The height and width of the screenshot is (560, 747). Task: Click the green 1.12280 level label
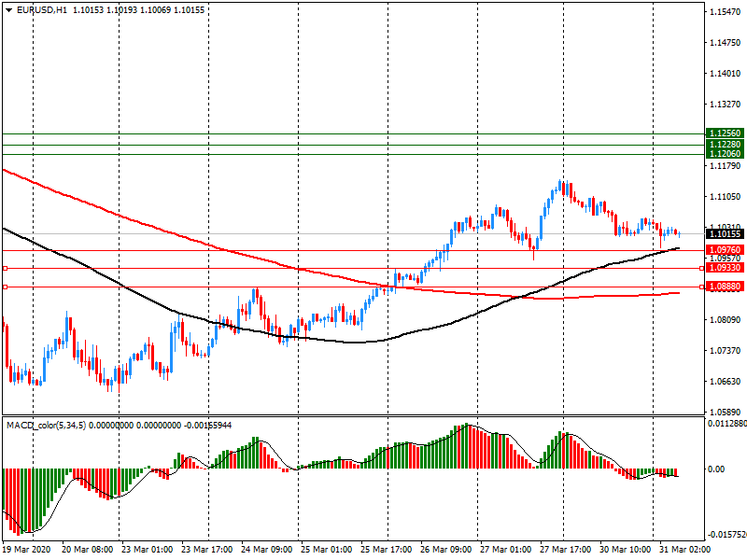click(725, 145)
